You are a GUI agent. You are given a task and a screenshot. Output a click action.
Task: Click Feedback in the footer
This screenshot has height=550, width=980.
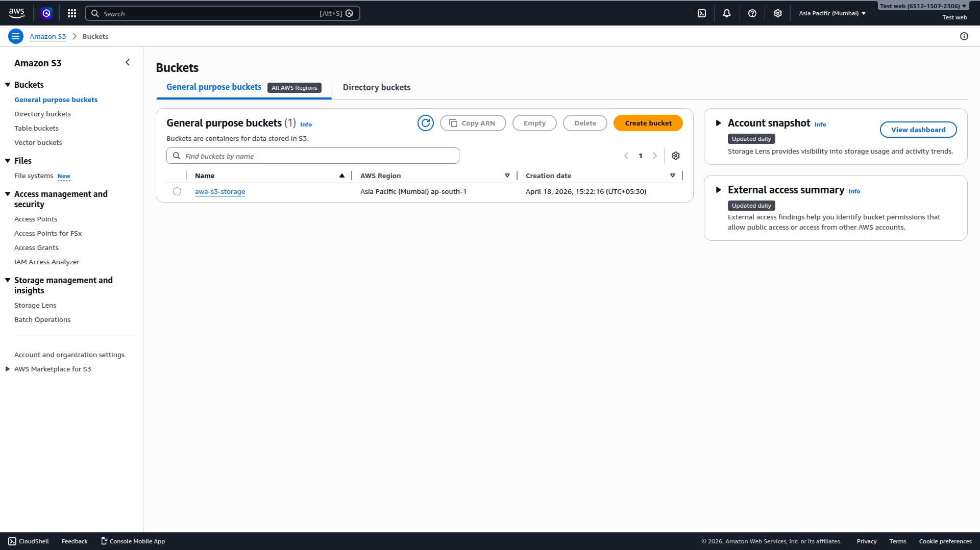75,541
